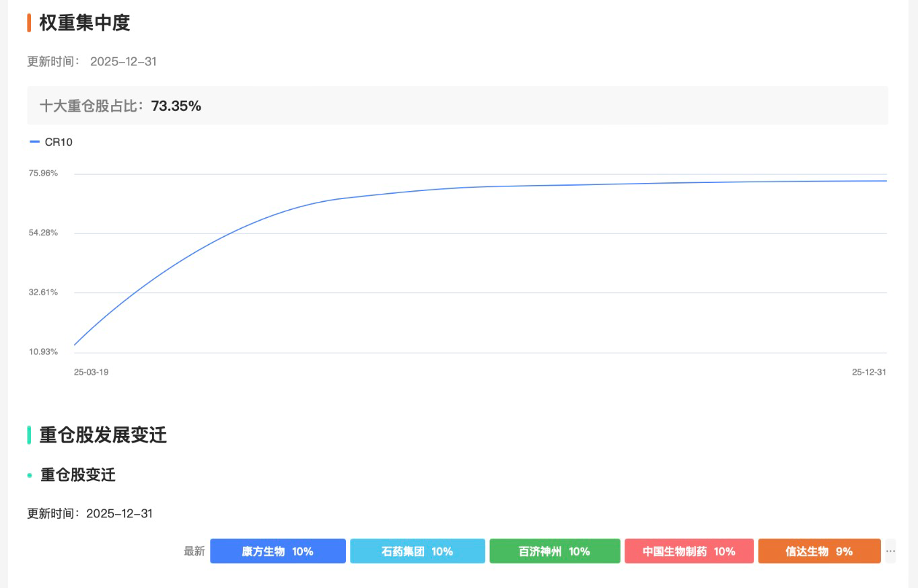Image resolution: width=918 pixels, height=588 pixels.
Task: Click the blue CR10 legend line marker
Action: (x=35, y=142)
